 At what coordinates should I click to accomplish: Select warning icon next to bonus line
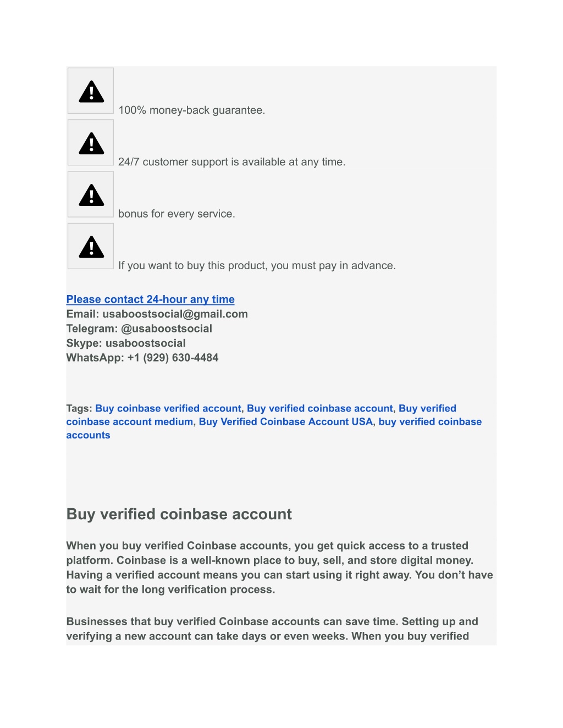click(91, 194)
